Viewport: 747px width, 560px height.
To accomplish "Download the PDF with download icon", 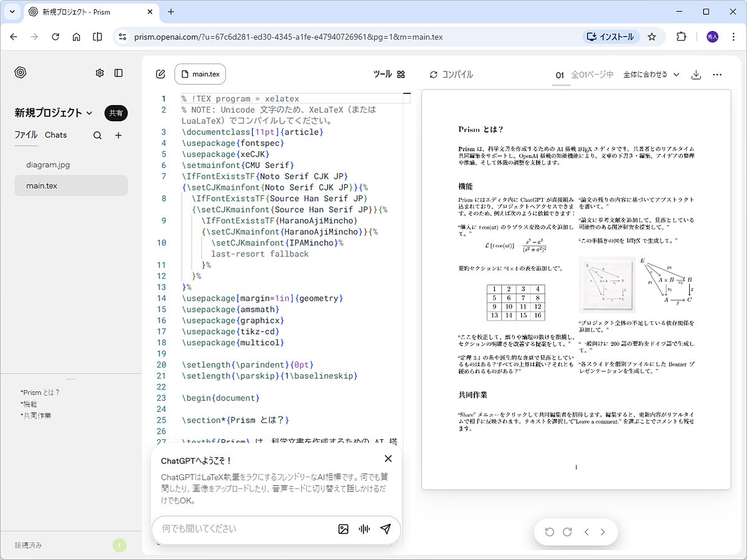I will click(697, 75).
